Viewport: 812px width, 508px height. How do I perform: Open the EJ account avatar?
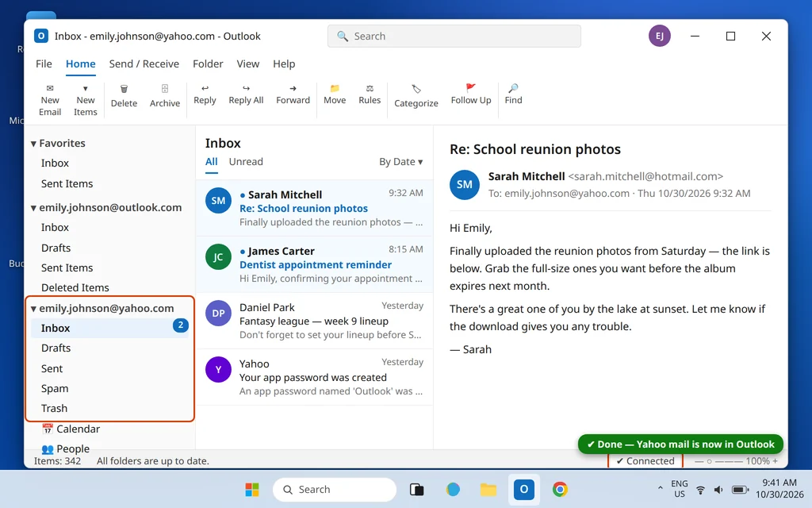point(659,36)
